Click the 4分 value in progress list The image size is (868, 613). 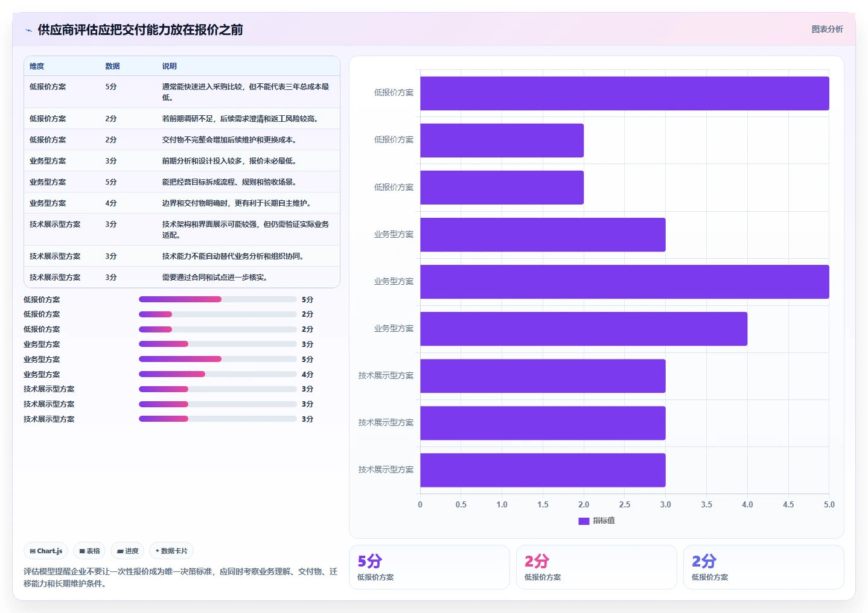coord(308,374)
